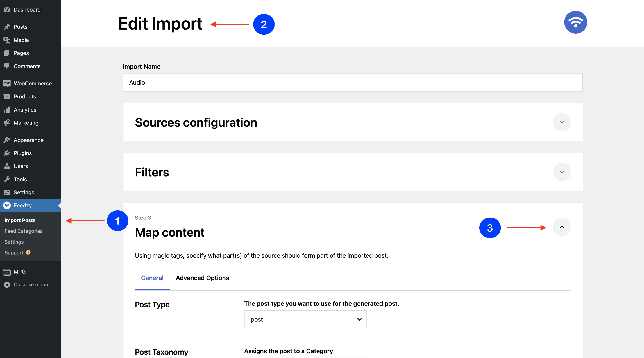Click the Import Name text field
The height and width of the screenshot is (358, 644).
click(352, 82)
